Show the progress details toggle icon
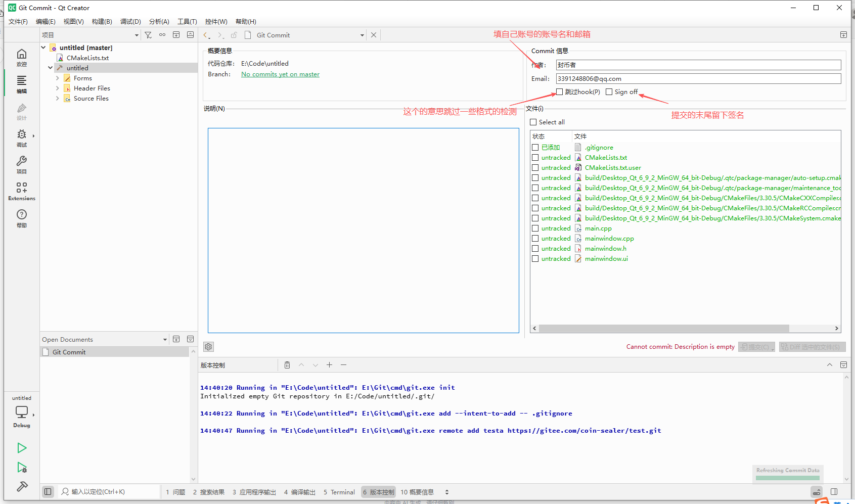This screenshot has height=504, width=855. point(817,492)
